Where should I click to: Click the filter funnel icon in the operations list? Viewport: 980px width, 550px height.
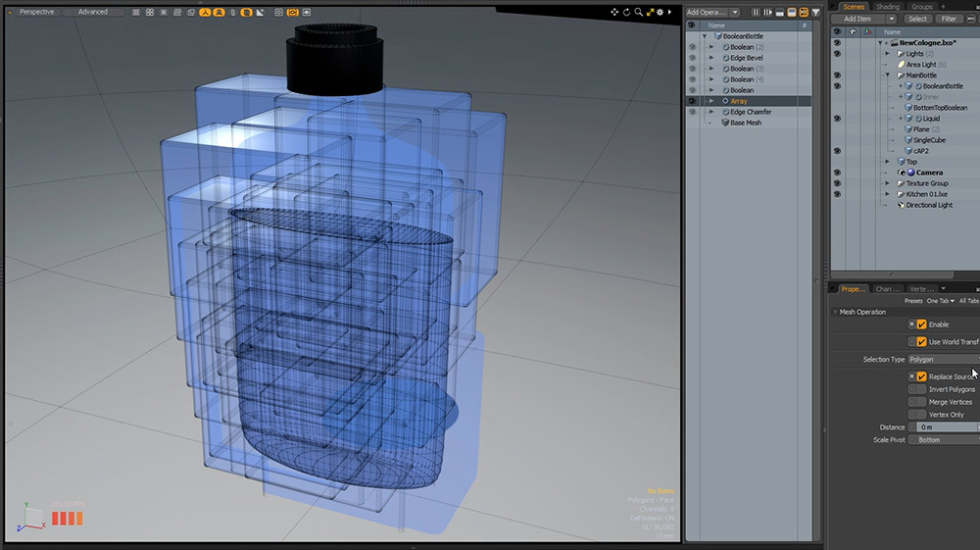click(x=815, y=12)
